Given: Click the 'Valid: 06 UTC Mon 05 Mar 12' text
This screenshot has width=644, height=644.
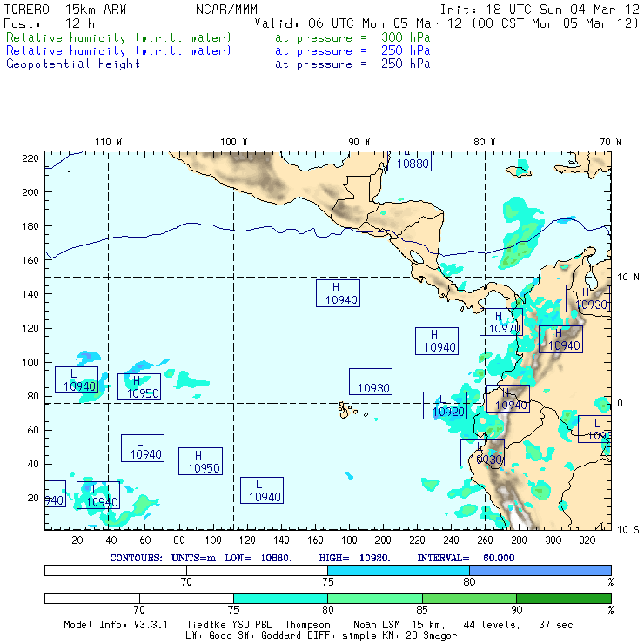Looking at the screenshot, I should pos(359,23).
